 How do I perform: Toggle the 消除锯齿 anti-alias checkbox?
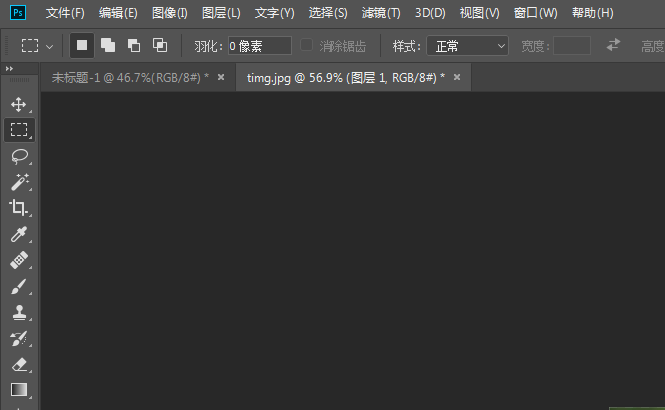click(306, 45)
